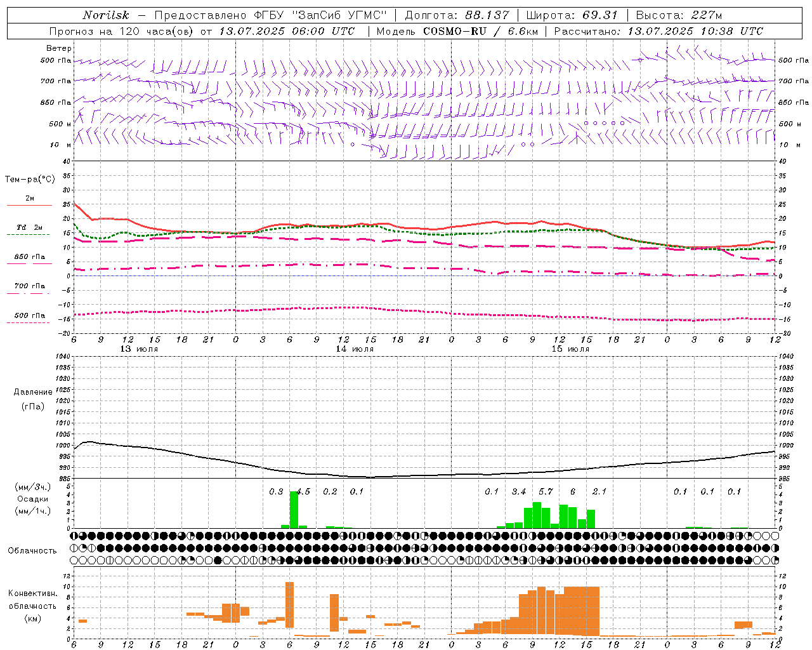Click the "Прогноз на 120 часа(ов)" forecast text
The height and width of the screenshot is (650, 812).
click(x=122, y=31)
